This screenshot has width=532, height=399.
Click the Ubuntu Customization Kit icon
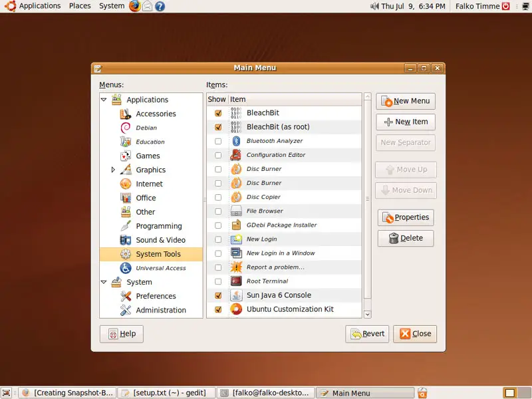pyautogui.click(x=236, y=309)
